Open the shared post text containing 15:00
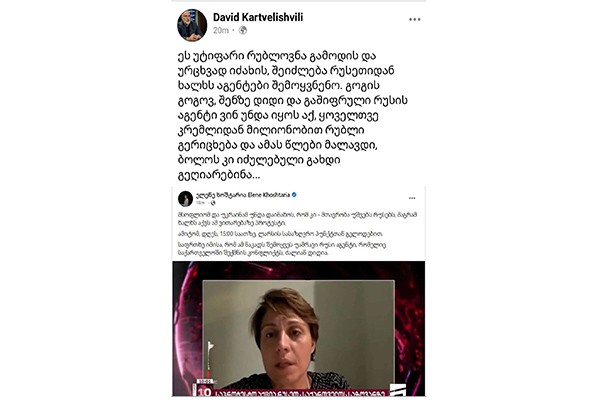 click(x=280, y=234)
